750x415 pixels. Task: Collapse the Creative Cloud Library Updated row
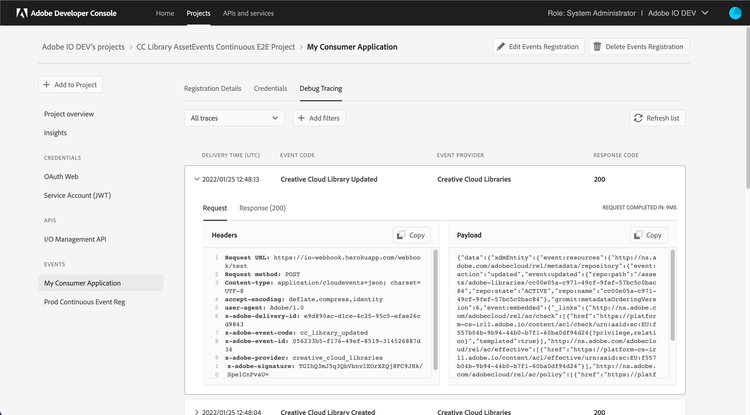coord(195,180)
